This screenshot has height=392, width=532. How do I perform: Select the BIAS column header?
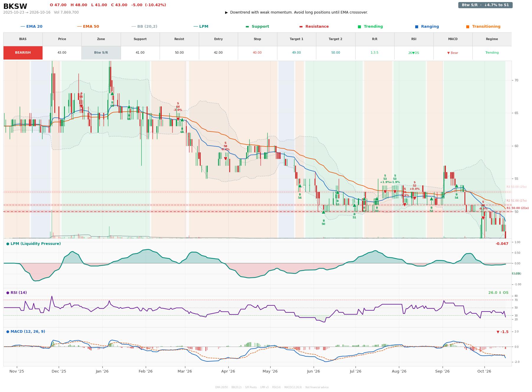pos(23,39)
